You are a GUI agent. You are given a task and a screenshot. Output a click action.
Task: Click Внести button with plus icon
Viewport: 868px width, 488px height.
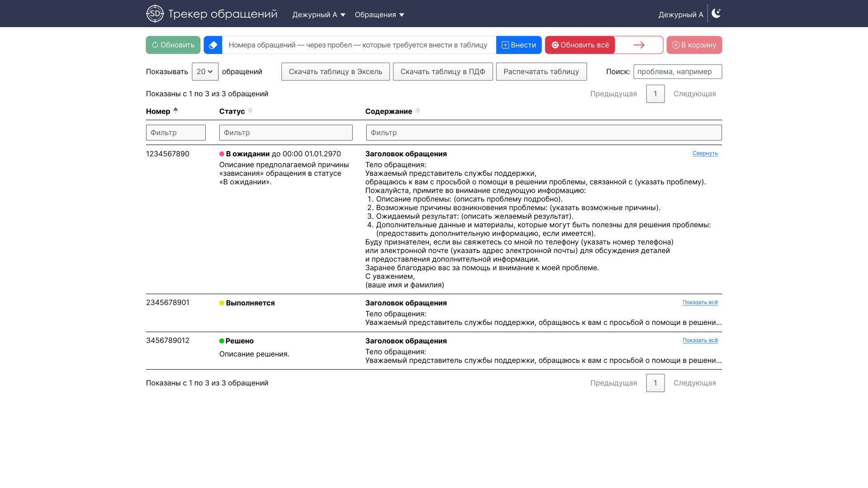[519, 45]
